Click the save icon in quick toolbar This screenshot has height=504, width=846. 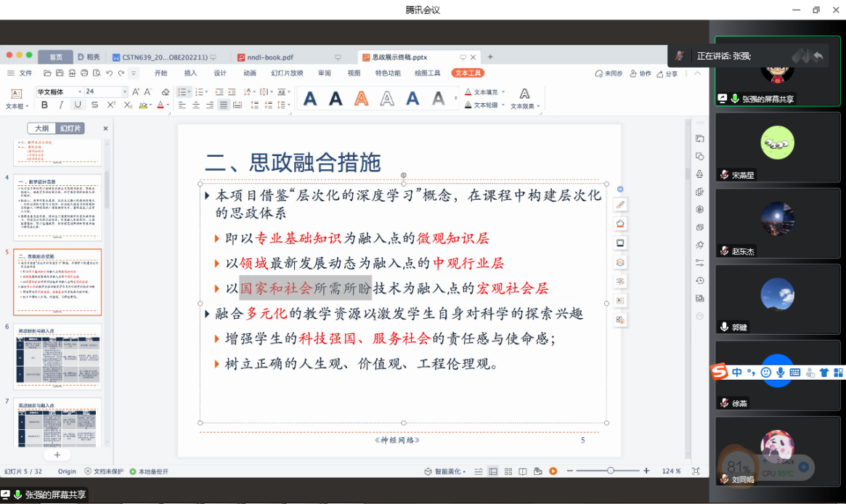(x=60, y=73)
